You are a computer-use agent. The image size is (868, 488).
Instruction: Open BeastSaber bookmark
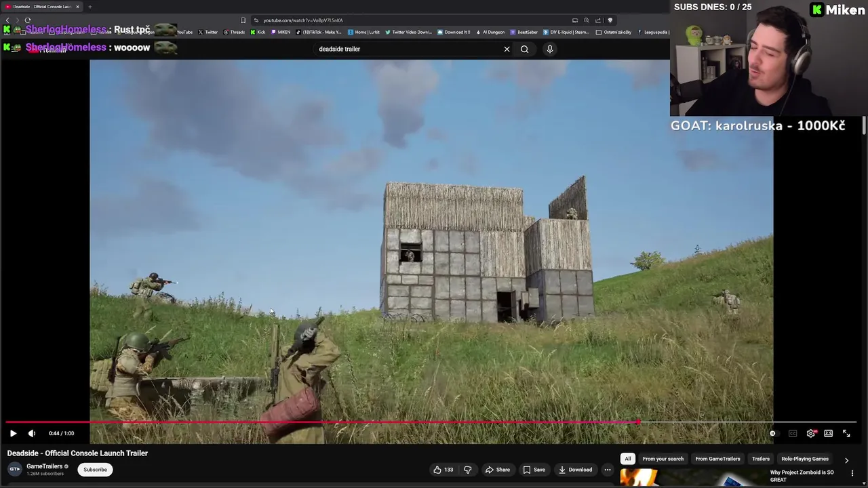524,32
